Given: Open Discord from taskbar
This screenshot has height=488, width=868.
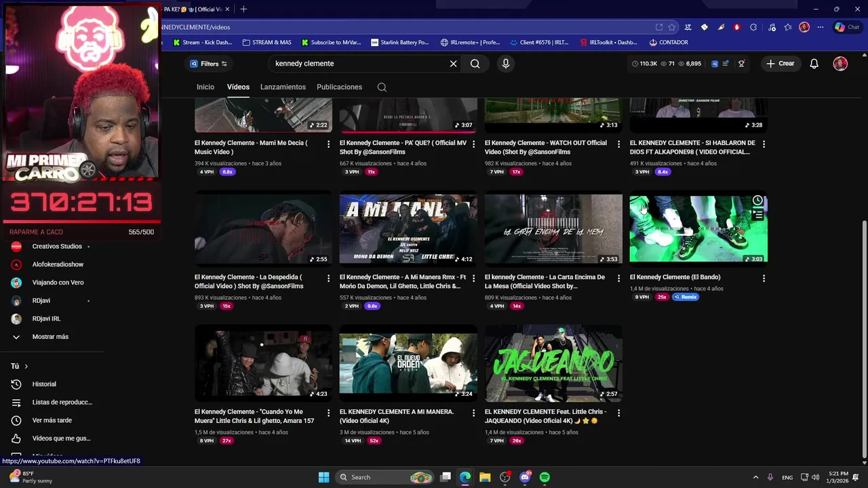Looking at the screenshot, I should coord(525,477).
